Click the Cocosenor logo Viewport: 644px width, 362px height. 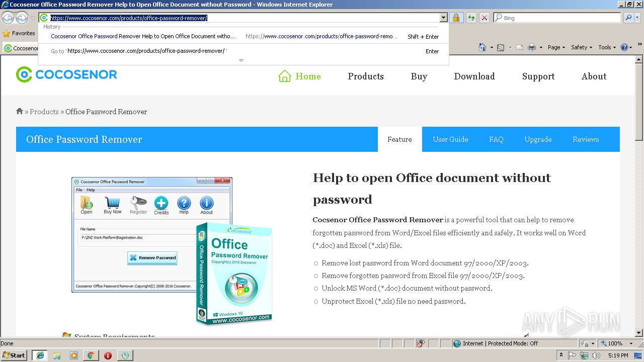point(66,74)
